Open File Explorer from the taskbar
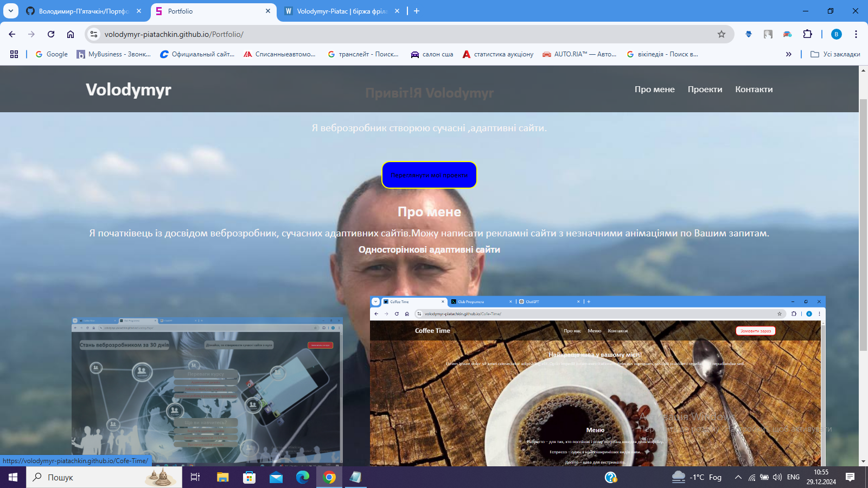 tap(222, 477)
